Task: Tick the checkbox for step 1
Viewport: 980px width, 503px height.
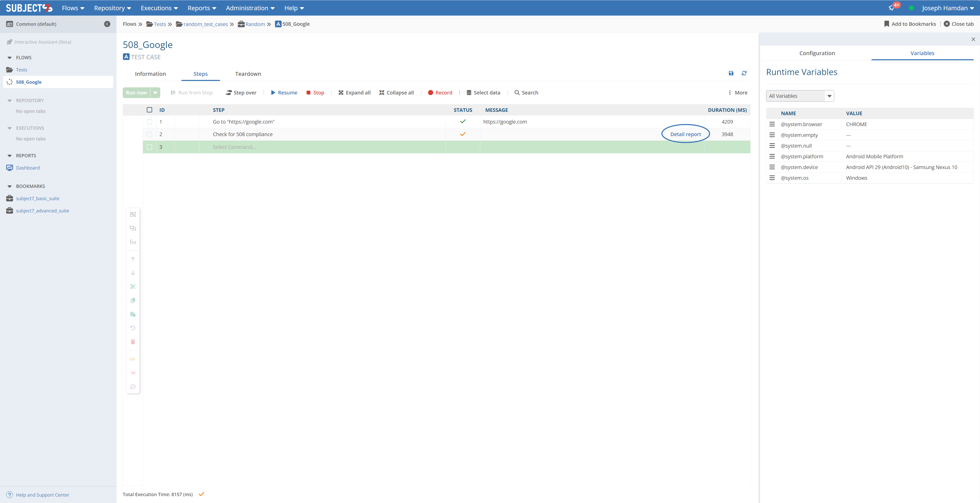Action: 150,122
